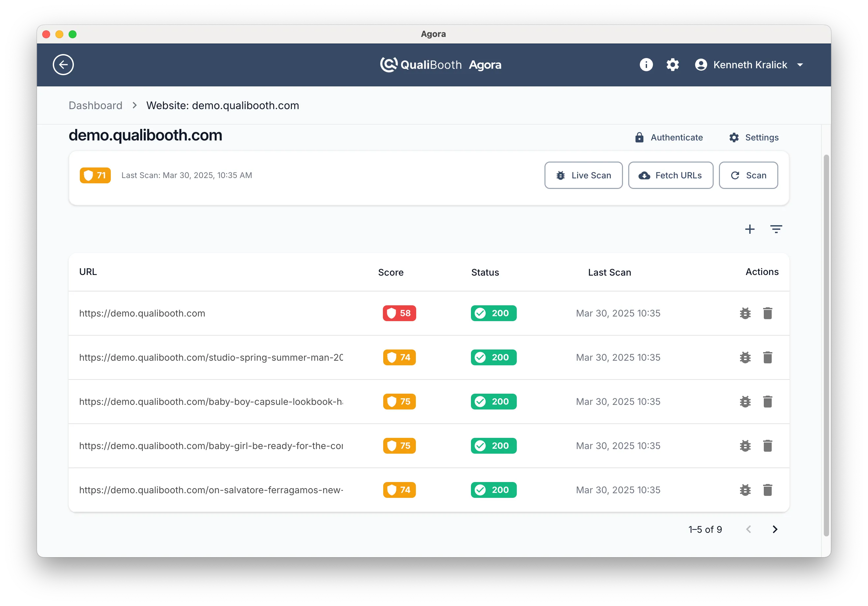This screenshot has height=606, width=868.
Task: Open the Kenneth Kralick user menu
Action: (x=749, y=65)
